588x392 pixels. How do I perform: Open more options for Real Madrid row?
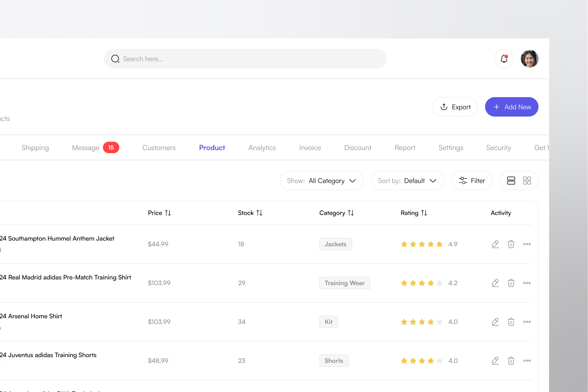pyautogui.click(x=527, y=283)
